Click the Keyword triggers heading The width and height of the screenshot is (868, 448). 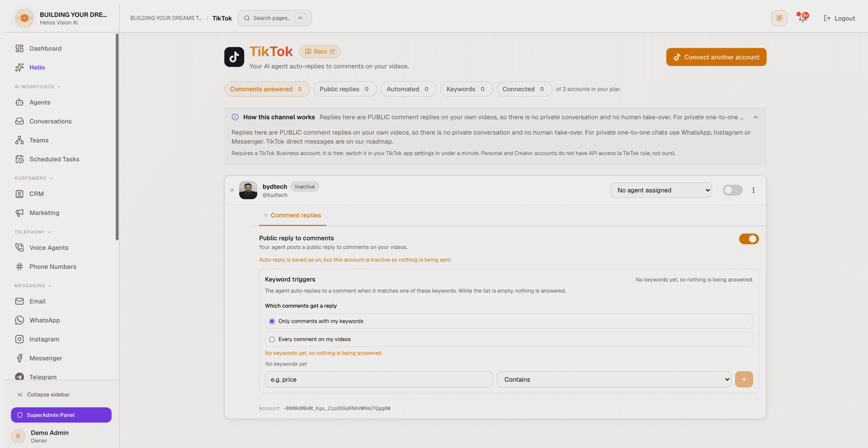click(x=290, y=280)
